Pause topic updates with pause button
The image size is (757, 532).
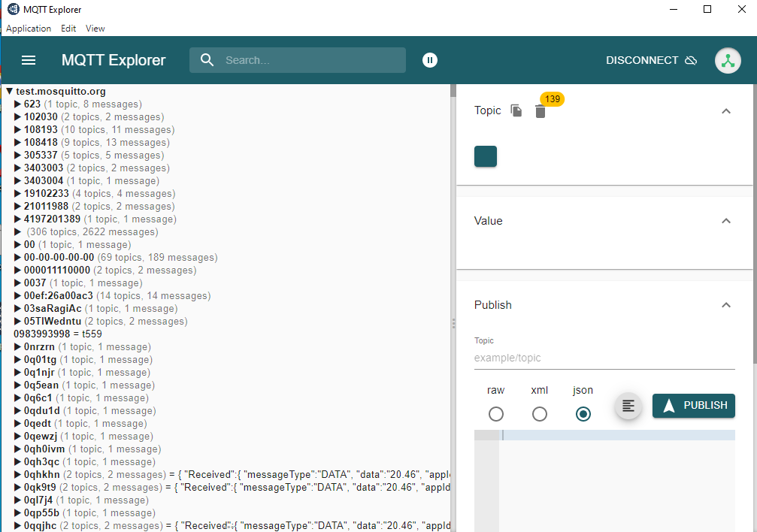pos(430,60)
